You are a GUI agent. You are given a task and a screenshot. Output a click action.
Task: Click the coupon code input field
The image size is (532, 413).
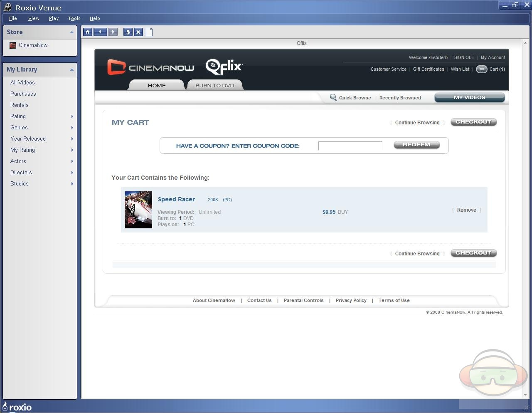[x=350, y=146]
